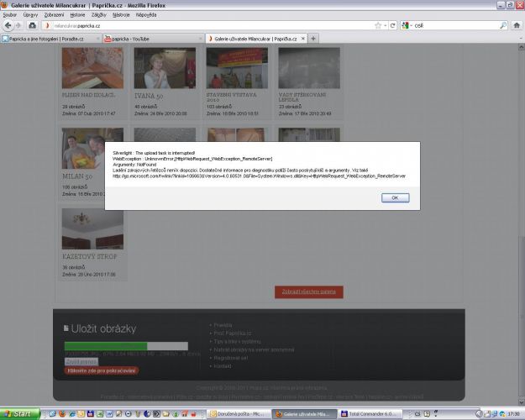Open the Windows Start menu
525x420 pixels.
19,414
